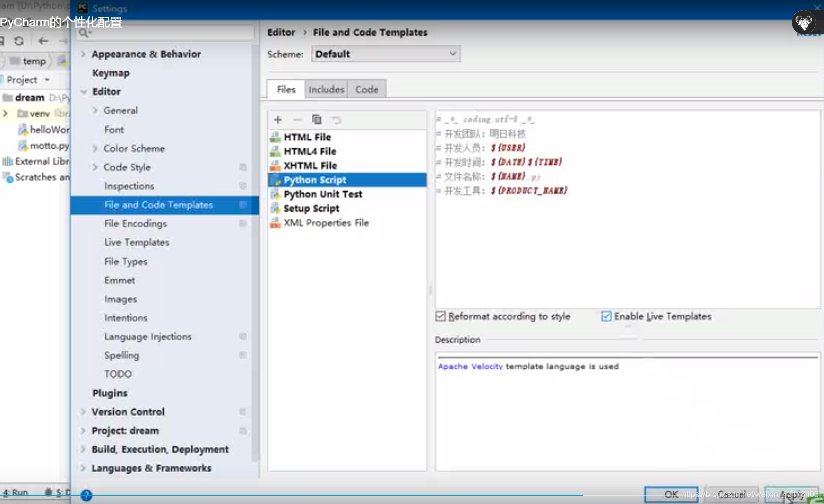The height and width of the screenshot is (504, 824).
Task: Click the motto.py file icon
Action: point(23,146)
